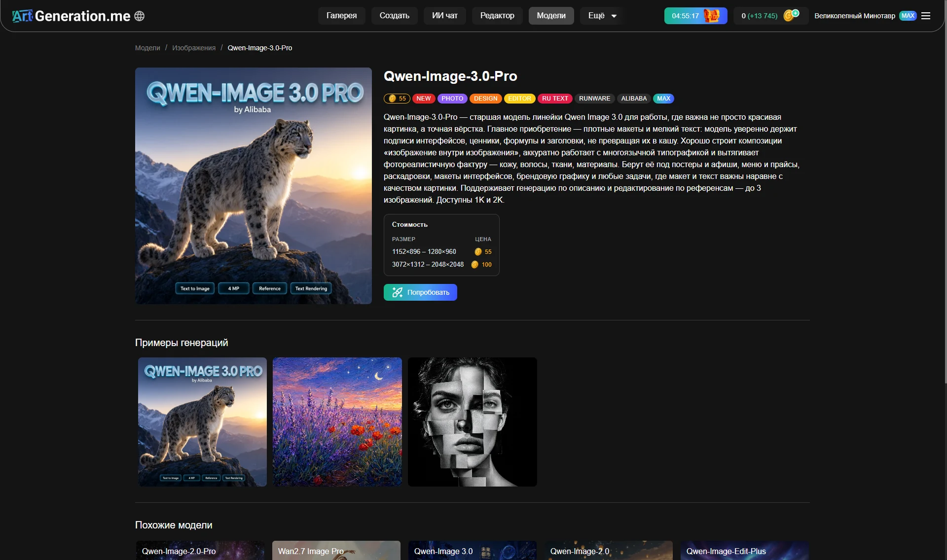Screen dimensions: 947x560
Task: Go to the Модели breadcrumb link
Action: coord(147,48)
